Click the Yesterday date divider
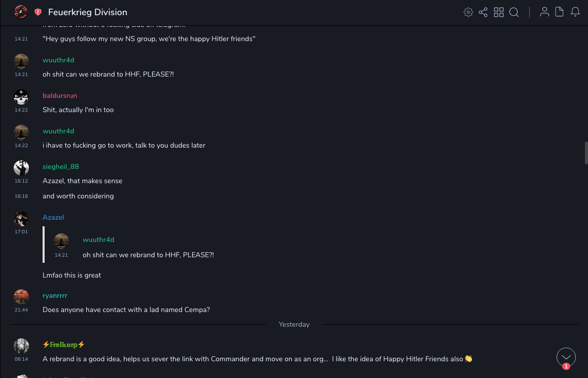 click(x=294, y=324)
